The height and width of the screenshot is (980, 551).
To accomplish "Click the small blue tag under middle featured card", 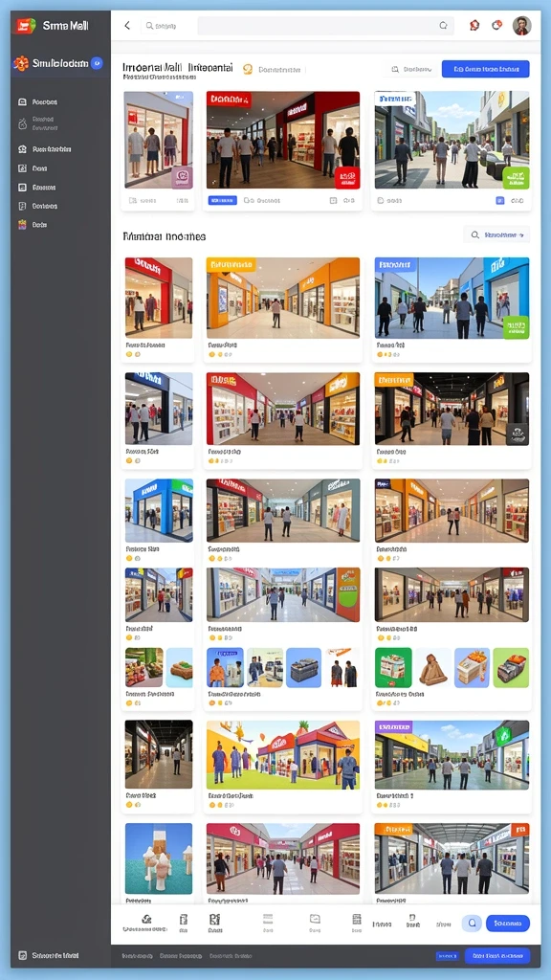I will tap(222, 201).
